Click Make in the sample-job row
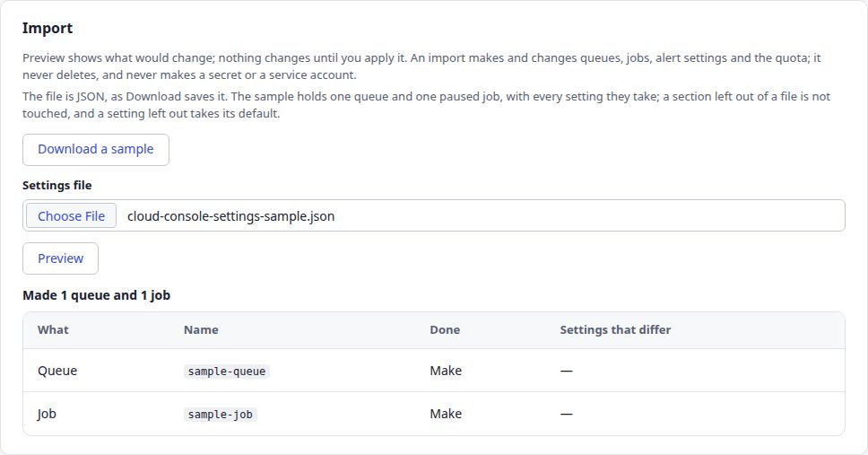The image size is (868, 455). click(446, 414)
